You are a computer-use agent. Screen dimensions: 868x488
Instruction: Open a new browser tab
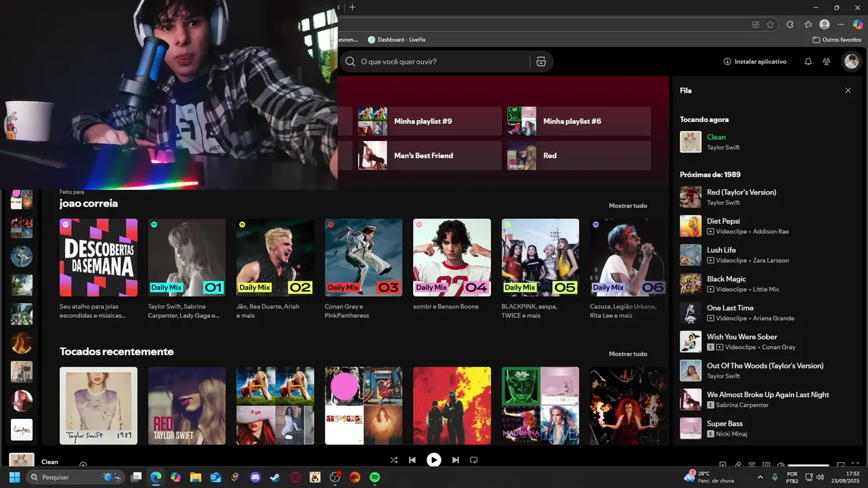point(352,7)
